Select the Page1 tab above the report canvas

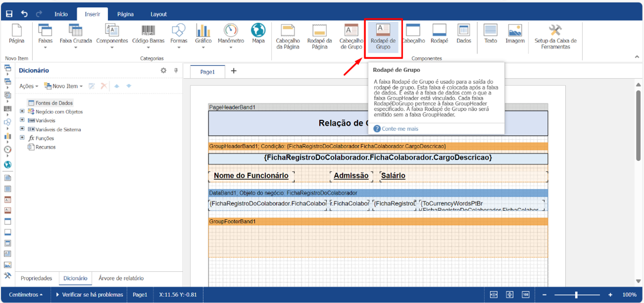(207, 72)
